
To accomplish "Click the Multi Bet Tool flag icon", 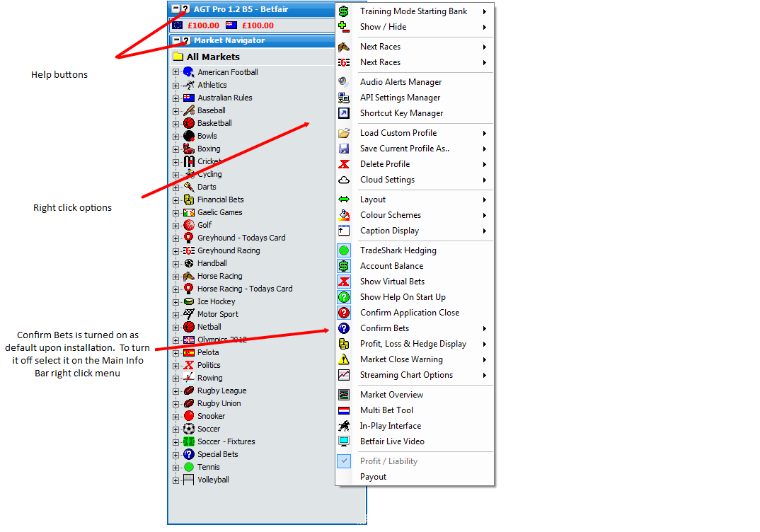I will point(344,410).
